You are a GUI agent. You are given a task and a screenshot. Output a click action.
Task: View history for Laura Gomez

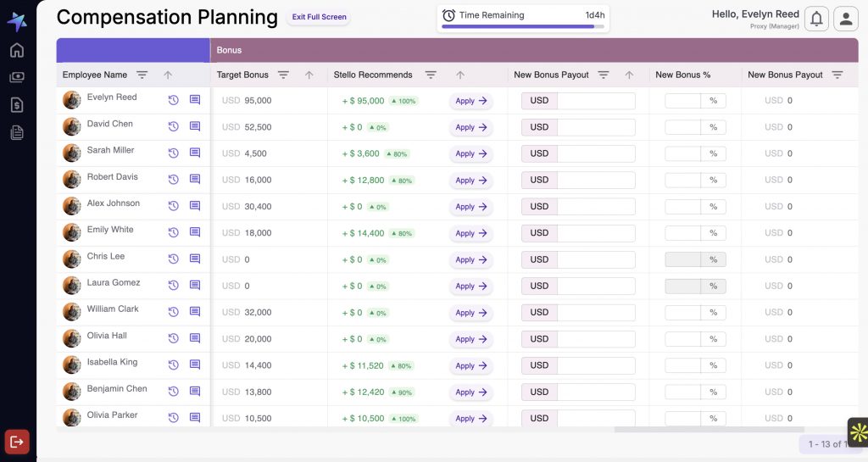(x=173, y=286)
